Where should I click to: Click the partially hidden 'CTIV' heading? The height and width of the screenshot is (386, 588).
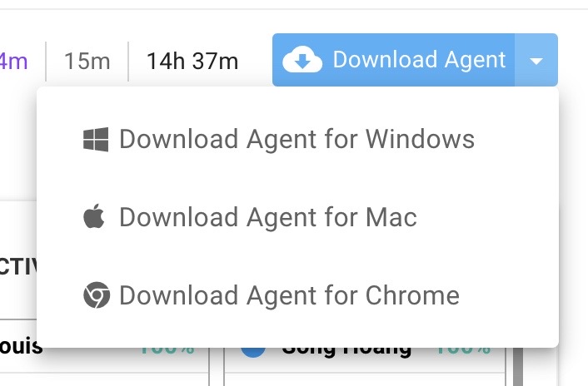[18, 266]
